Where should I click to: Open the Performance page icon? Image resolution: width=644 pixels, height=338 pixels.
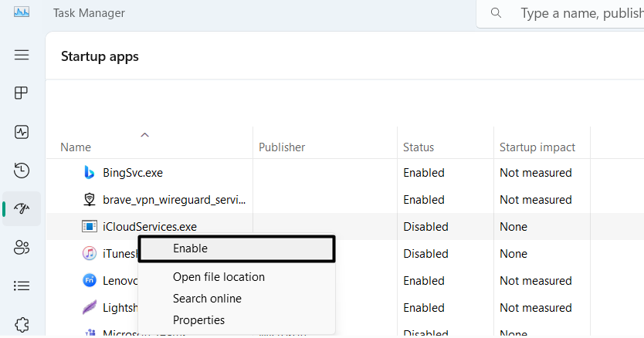pyautogui.click(x=22, y=132)
